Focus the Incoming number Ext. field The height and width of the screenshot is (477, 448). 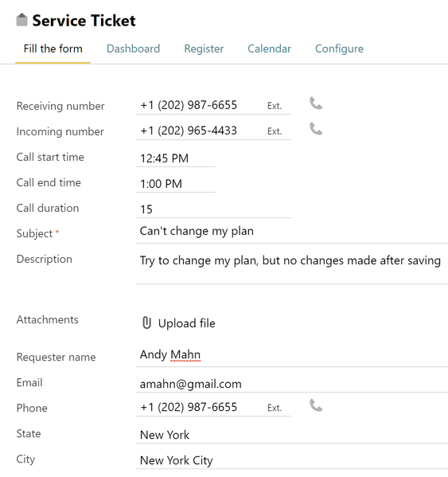coord(278,131)
